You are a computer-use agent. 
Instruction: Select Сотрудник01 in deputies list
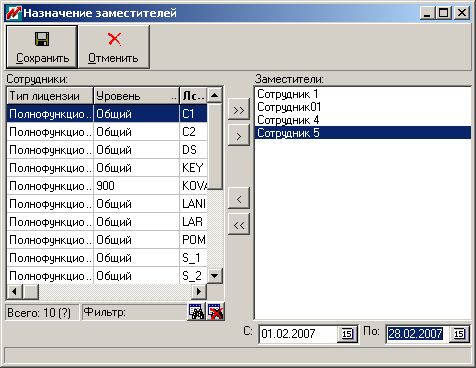[363, 107]
